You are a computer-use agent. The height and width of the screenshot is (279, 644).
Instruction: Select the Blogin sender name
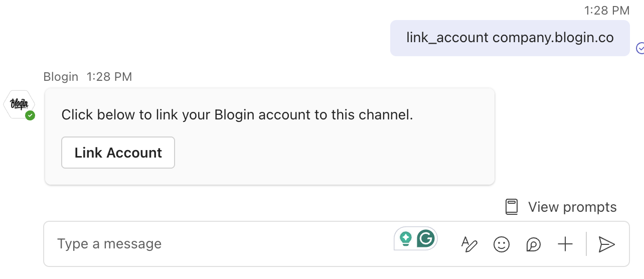coord(61,77)
